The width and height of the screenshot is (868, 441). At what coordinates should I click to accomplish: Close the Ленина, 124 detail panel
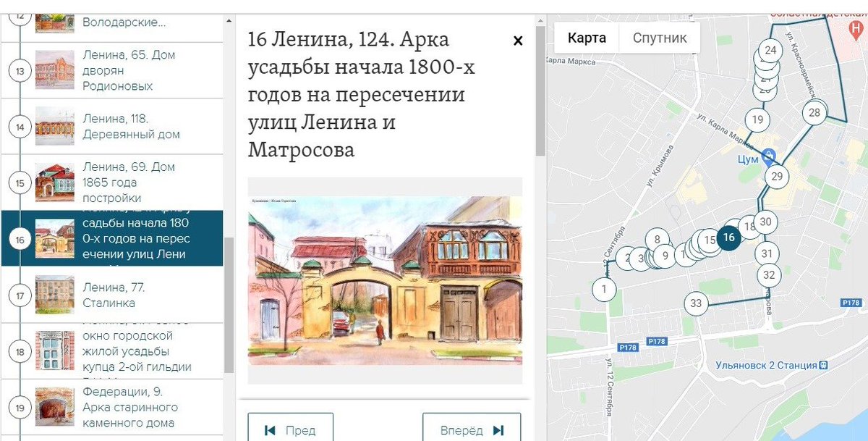(x=518, y=41)
